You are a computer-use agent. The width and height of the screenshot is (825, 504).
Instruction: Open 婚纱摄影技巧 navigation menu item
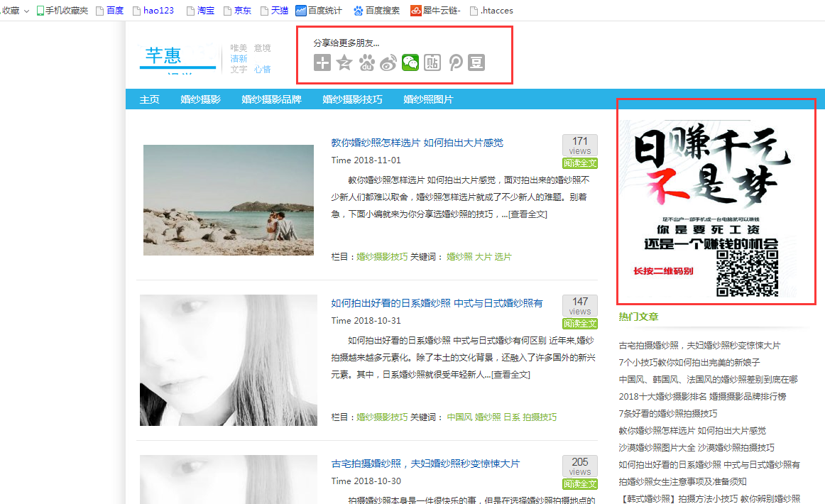(x=353, y=99)
